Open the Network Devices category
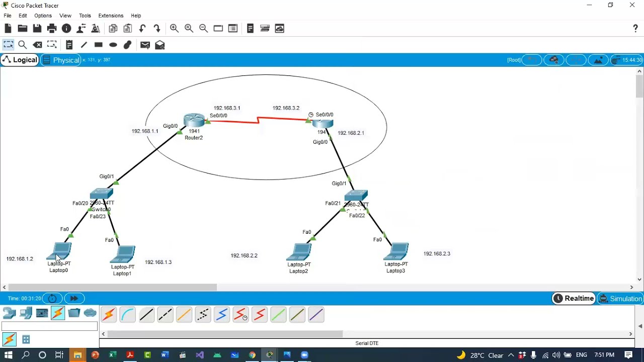This screenshot has width=644, height=362. point(10,313)
